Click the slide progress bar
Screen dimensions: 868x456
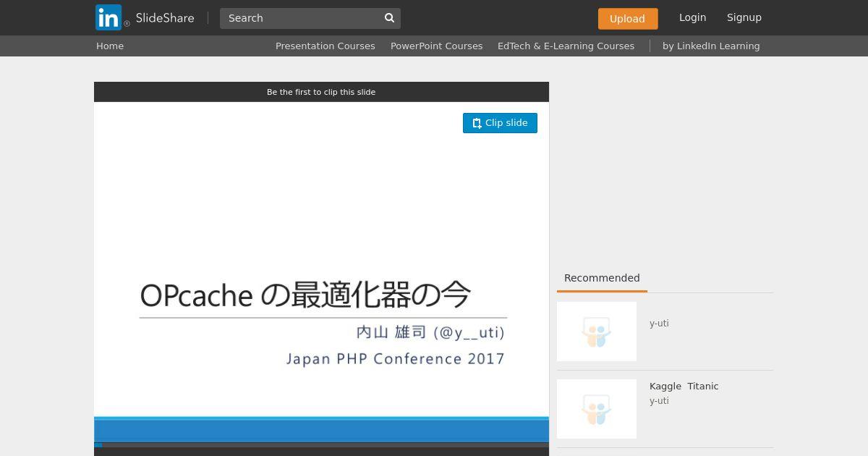[321, 444]
